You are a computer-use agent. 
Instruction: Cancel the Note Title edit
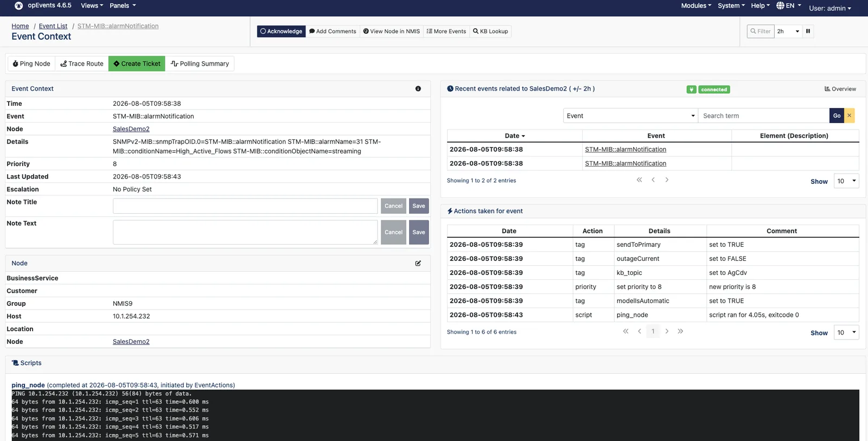(x=393, y=206)
